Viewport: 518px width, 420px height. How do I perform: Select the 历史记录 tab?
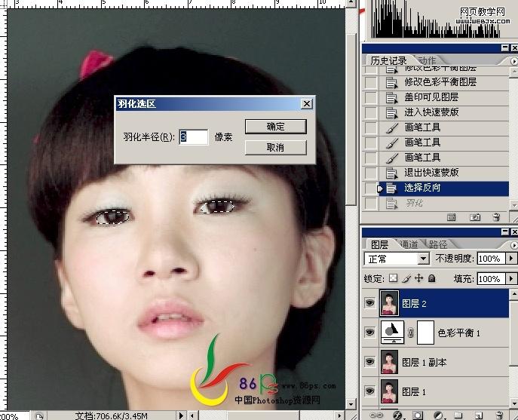[388, 60]
